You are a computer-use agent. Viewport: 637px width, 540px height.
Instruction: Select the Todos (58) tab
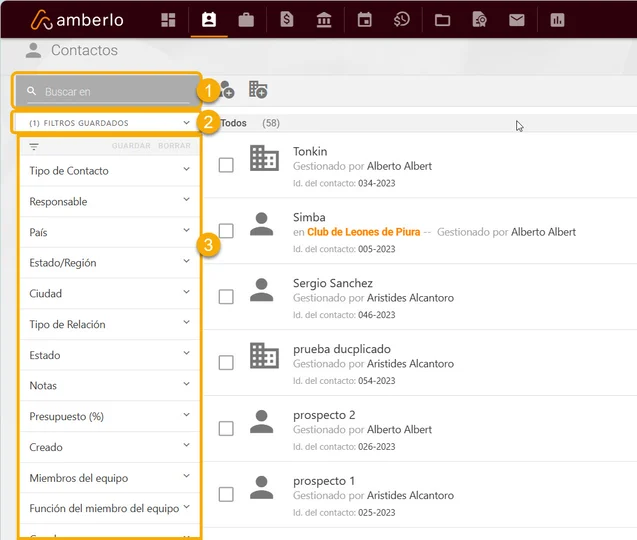250,123
